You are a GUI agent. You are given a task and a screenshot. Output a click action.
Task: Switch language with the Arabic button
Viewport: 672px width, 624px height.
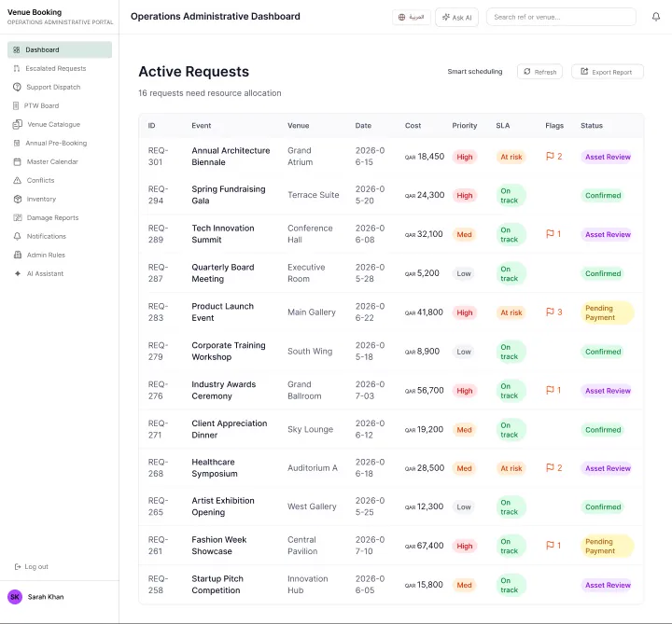pyautogui.click(x=412, y=17)
